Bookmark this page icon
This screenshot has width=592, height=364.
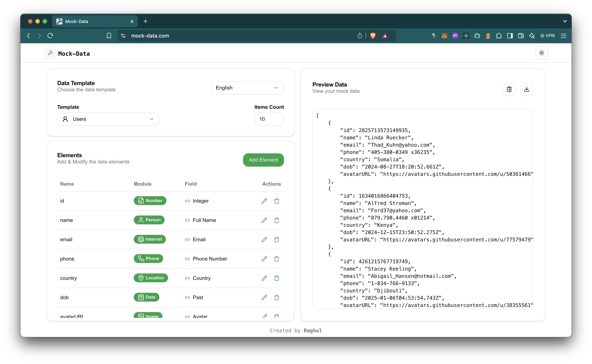coord(109,36)
